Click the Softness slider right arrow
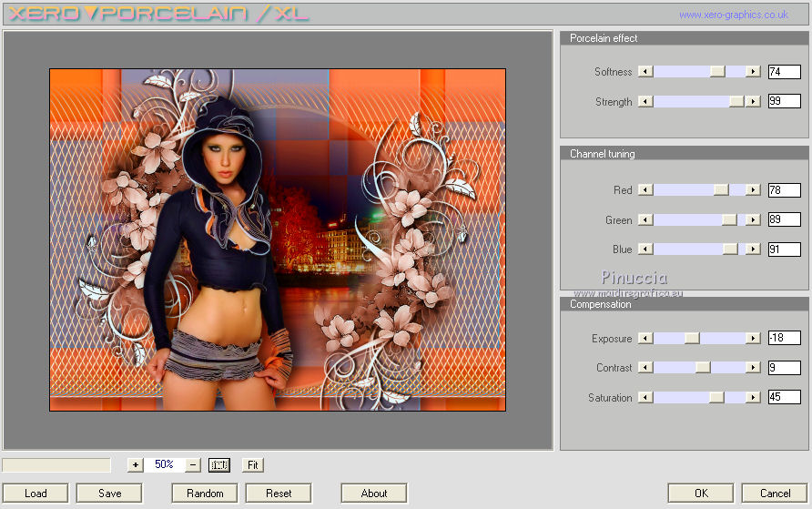The height and width of the screenshot is (509, 812). coord(753,72)
